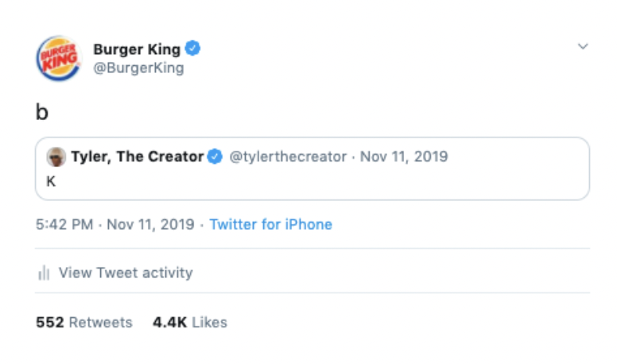Show the 552 Retweets list
Image resolution: width=617 pixels, height=364 pixels.
84,322
